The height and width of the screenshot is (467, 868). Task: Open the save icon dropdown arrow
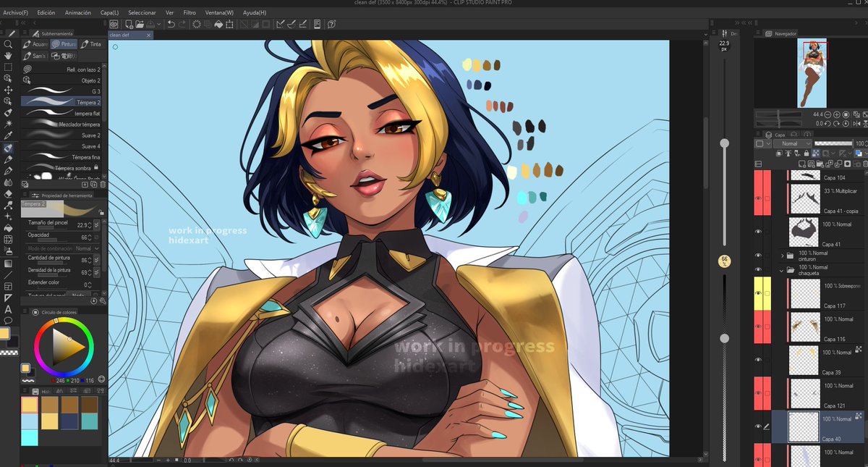(161, 24)
